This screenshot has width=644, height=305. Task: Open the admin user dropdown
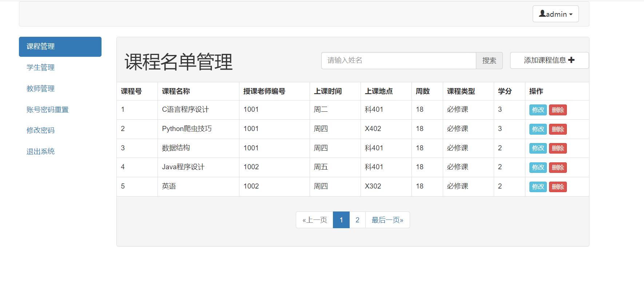pyautogui.click(x=556, y=14)
